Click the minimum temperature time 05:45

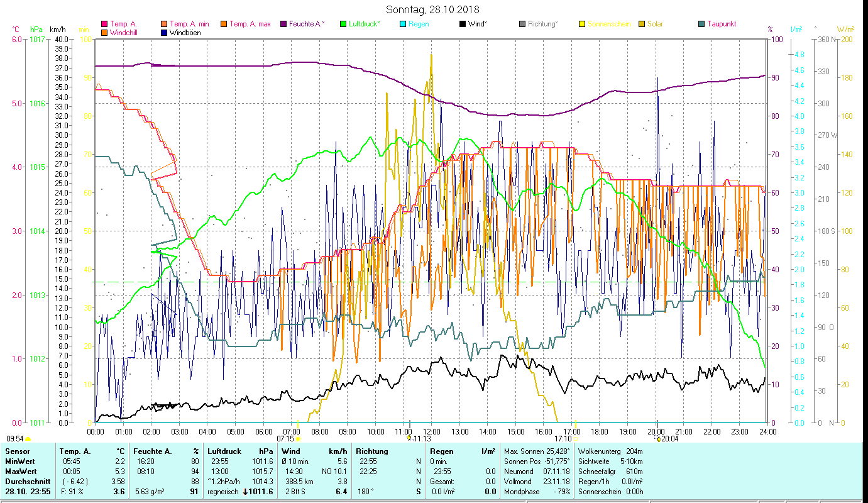71,462
